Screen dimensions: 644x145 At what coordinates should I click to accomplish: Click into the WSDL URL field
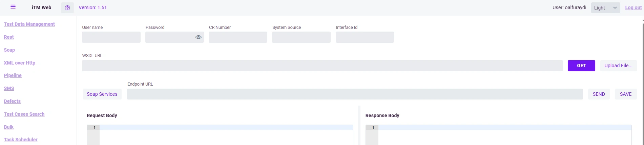coord(322,66)
